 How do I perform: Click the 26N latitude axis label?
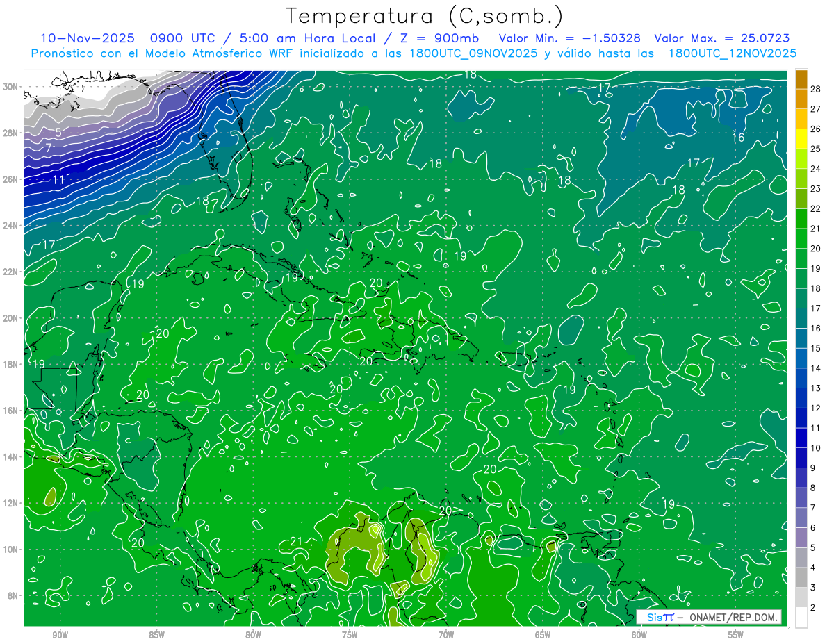click(12, 179)
